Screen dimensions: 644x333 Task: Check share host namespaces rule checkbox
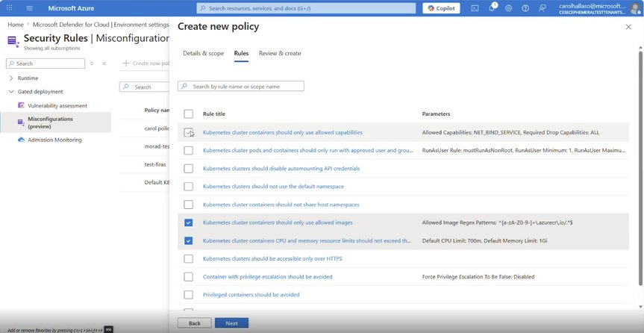coord(188,205)
